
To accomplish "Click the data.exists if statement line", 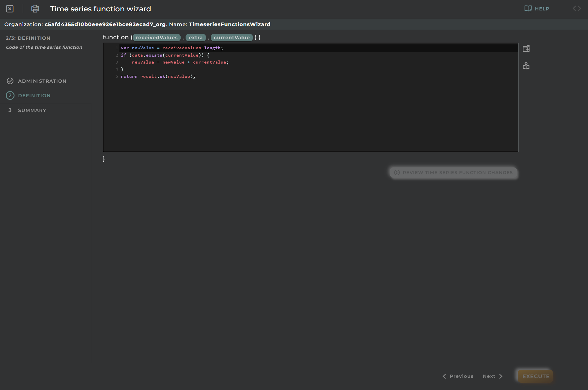I will 165,55.
